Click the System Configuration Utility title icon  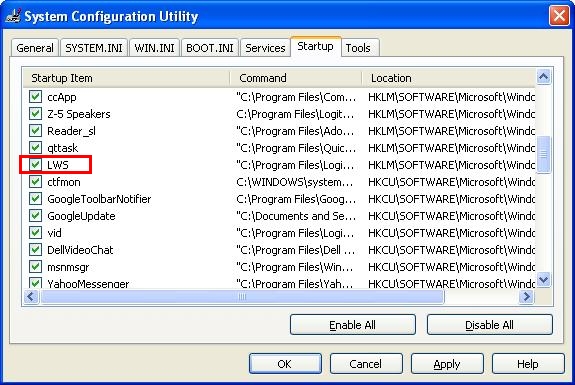pyautogui.click(x=13, y=16)
